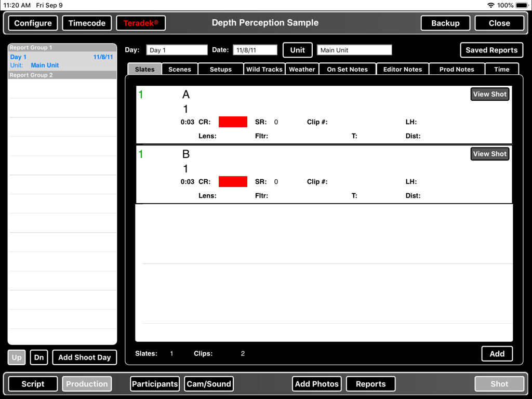This screenshot has height=399, width=532.
Task: Backup the current report
Action: (x=445, y=23)
